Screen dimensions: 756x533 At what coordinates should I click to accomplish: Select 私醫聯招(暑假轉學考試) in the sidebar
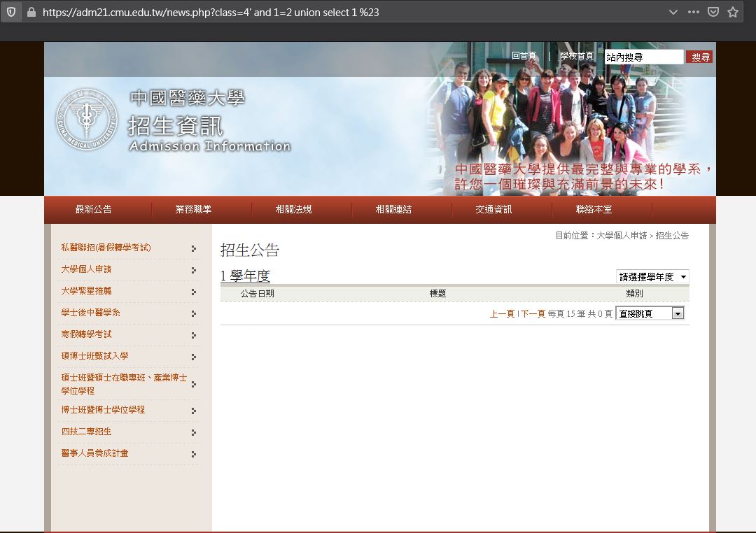click(106, 247)
